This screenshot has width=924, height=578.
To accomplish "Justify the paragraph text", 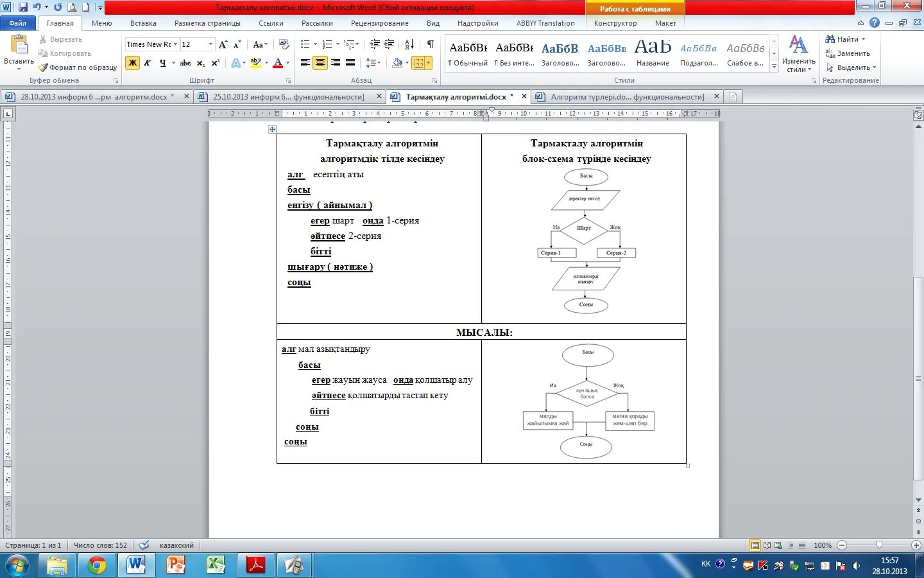I will 350,63.
